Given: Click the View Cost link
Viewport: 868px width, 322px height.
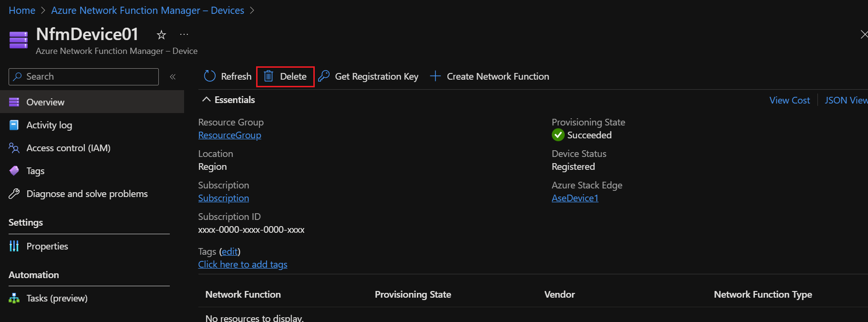Looking at the screenshot, I should pos(789,100).
